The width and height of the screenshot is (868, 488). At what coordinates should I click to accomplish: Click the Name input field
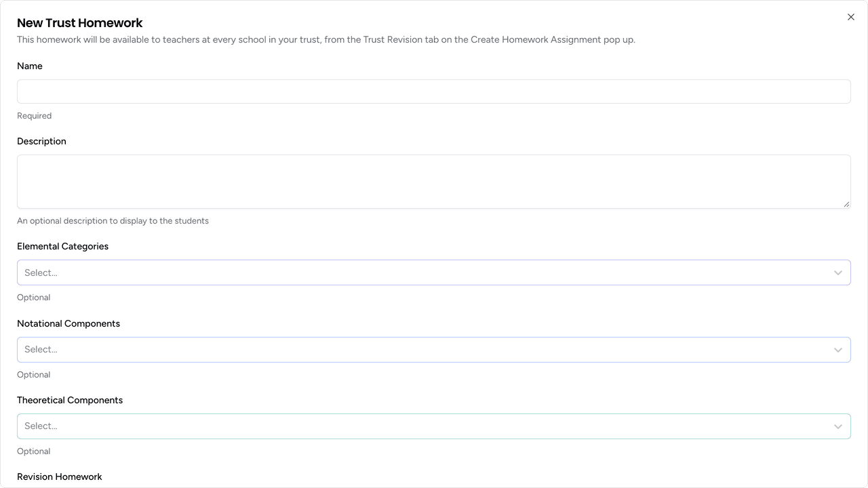click(434, 91)
